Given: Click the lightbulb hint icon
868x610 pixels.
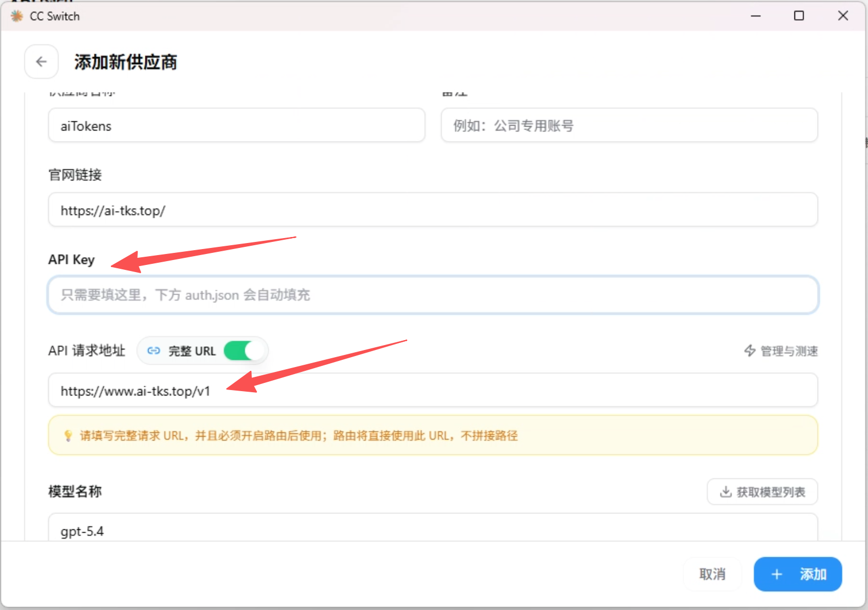Looking at the screenshot, I should pos(68,436).
